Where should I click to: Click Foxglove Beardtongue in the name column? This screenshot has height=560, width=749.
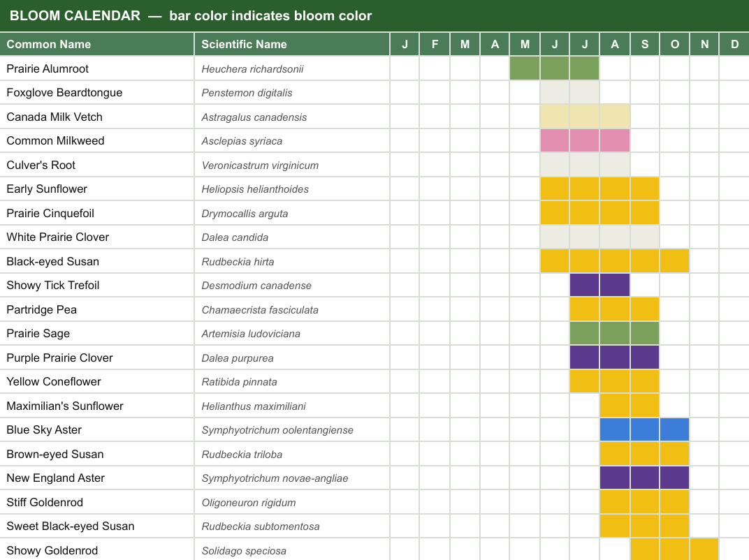coord(64,93)
